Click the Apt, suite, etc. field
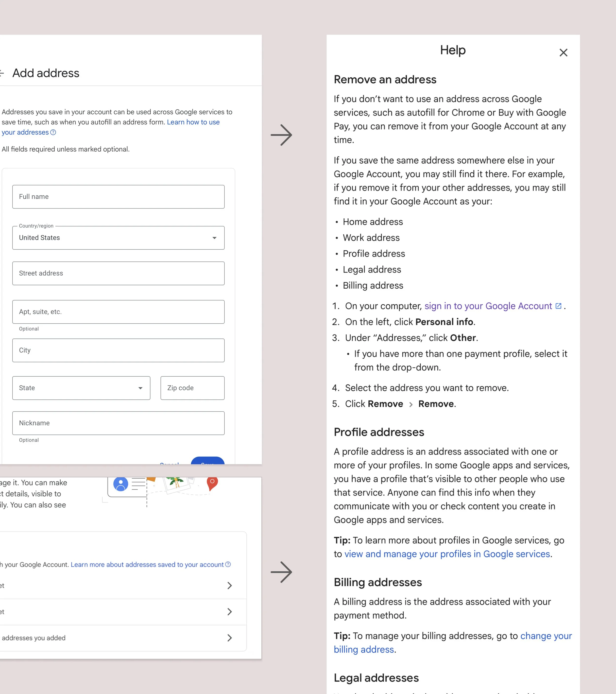 pyautogui.click(x=119, y=312)
